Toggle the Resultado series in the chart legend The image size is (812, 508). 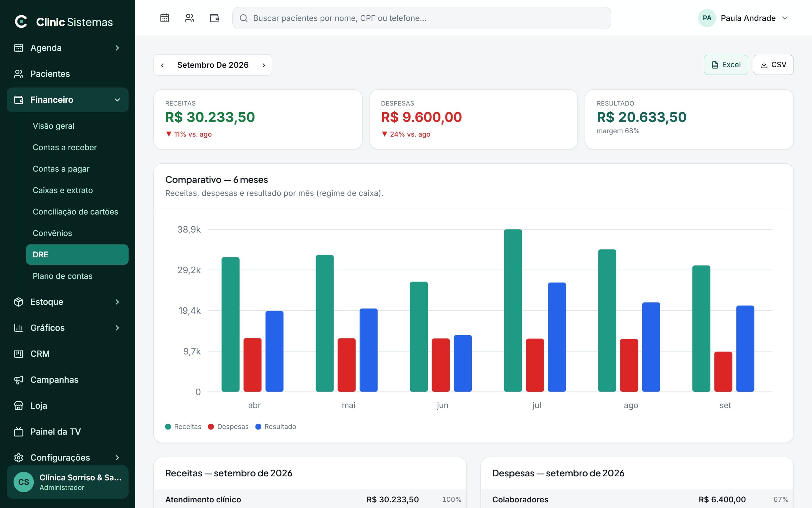coord(276,427)
